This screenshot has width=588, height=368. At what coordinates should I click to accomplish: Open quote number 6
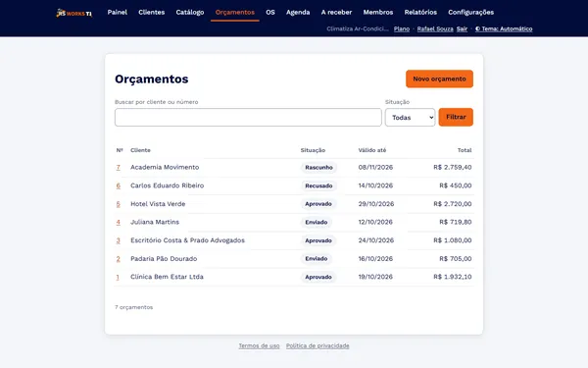[x=119, y=185]
